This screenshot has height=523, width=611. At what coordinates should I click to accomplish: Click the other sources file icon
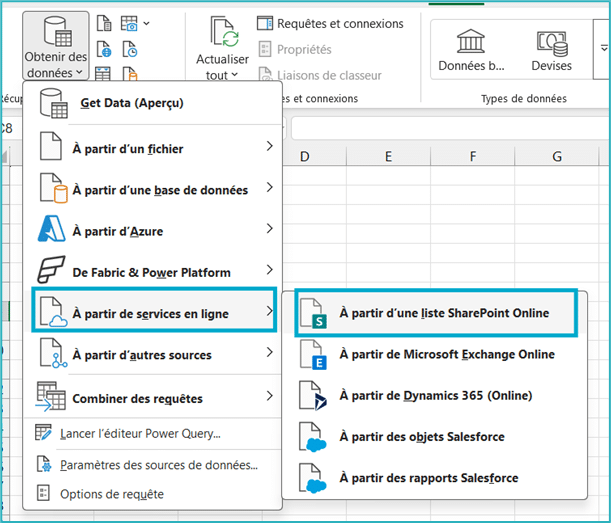[53, 353]
